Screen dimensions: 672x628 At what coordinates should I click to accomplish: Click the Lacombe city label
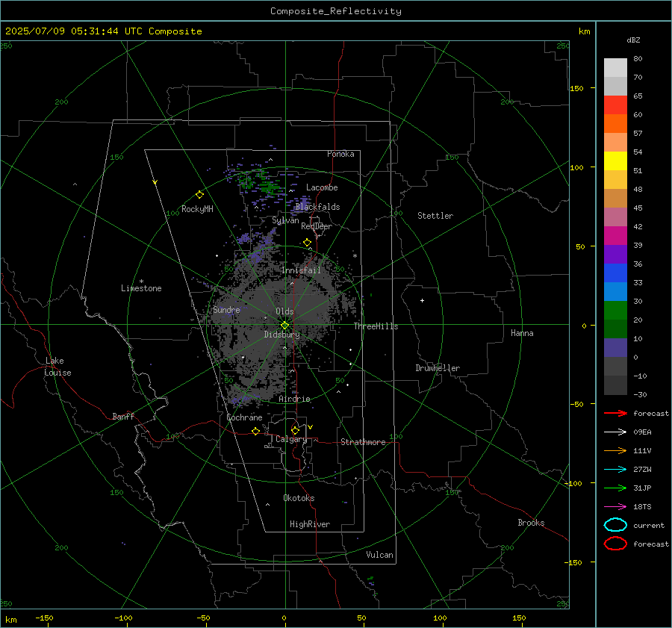322,187
